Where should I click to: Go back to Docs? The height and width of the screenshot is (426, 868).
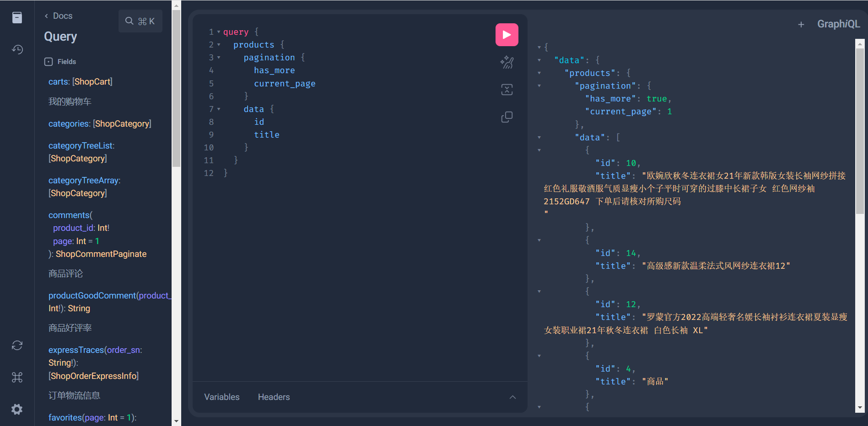[58, 16]
